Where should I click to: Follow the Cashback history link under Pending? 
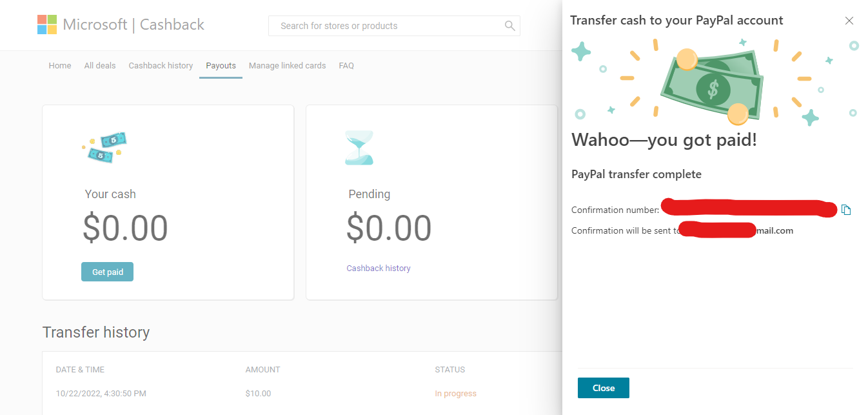(x=379, y=268)
